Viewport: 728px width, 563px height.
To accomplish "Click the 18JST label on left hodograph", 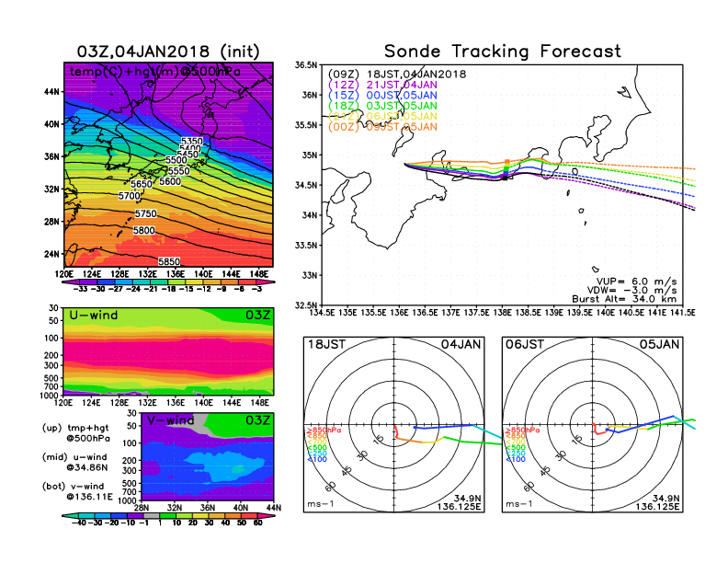I will [325, 343].
